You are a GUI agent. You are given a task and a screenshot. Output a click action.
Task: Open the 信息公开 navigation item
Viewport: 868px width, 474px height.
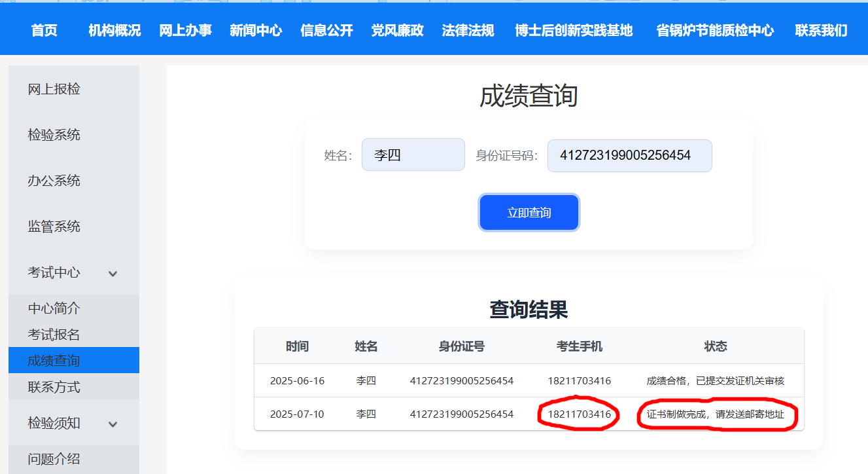pos(326,30)
